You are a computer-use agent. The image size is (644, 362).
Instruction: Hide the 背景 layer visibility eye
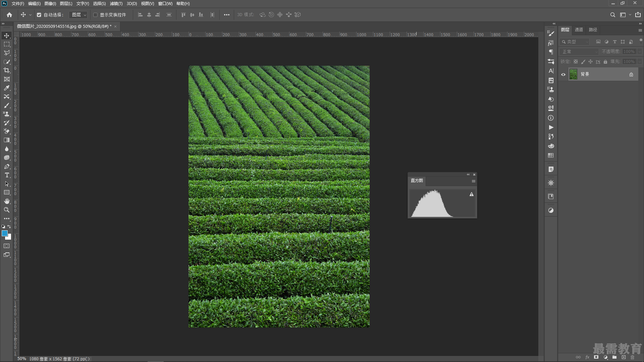click(x=563, y=74)
